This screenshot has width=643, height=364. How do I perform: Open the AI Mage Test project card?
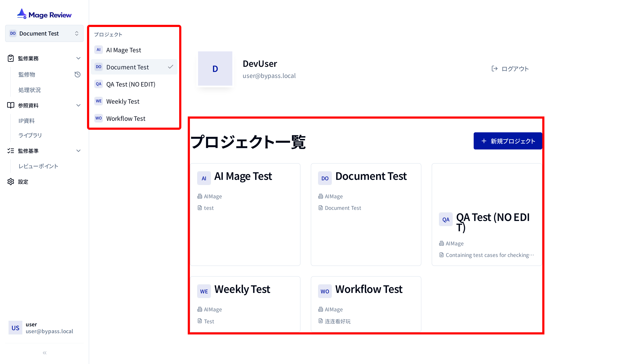click(245, 215)
